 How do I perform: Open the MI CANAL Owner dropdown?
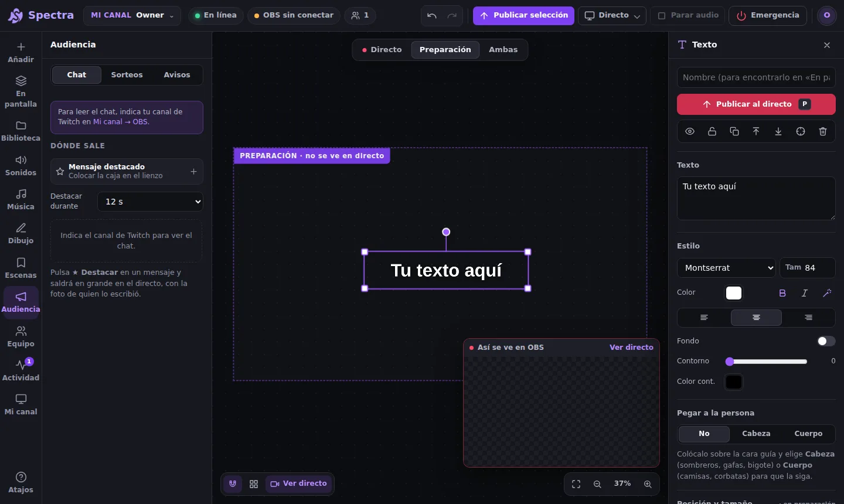click(x=132, y=16)
